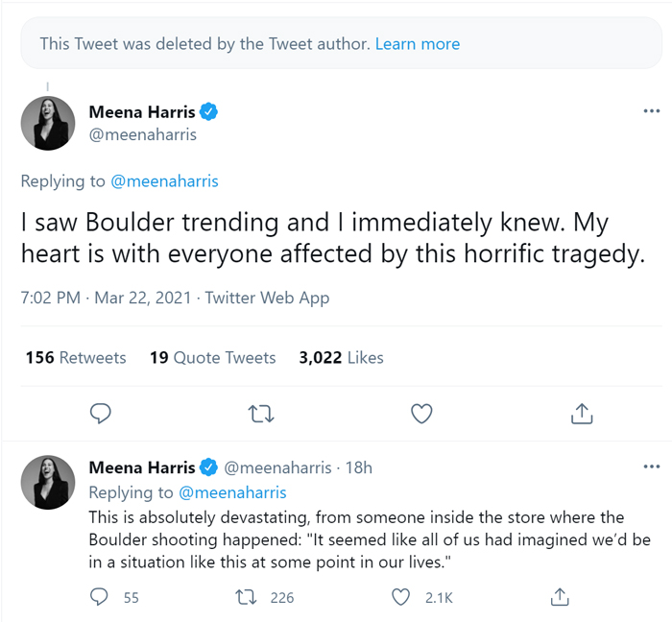View the 3,022 Likes list
The width and height of the screenshot is (672, 622).
click(341, 357)
